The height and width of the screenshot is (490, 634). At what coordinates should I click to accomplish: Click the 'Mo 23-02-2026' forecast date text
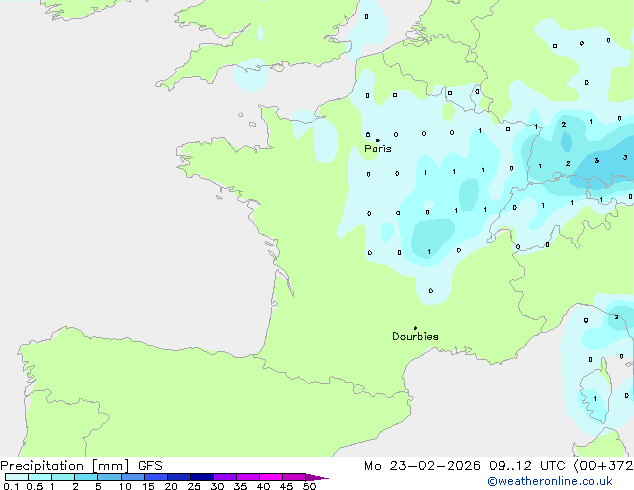coord(422,466)
